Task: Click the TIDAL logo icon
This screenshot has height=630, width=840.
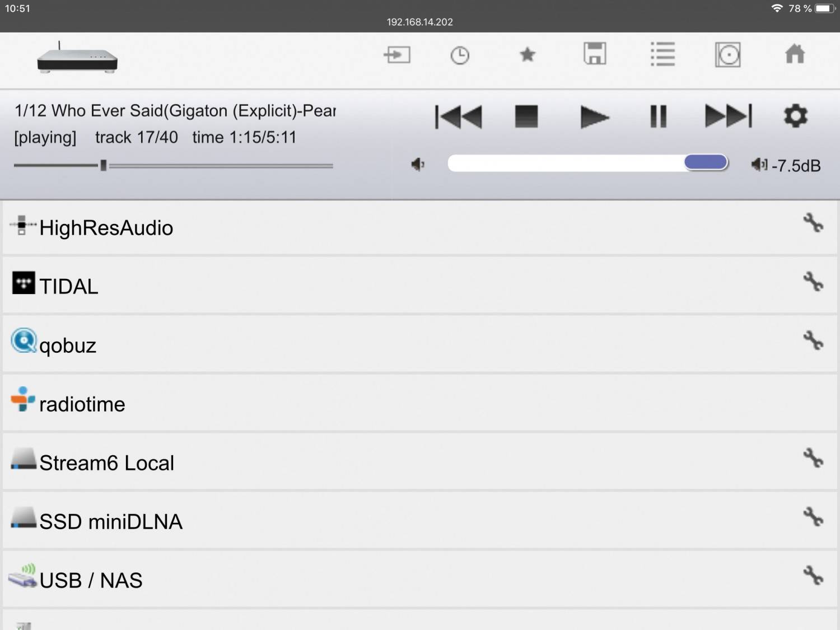Action: [x=24, y=283]
